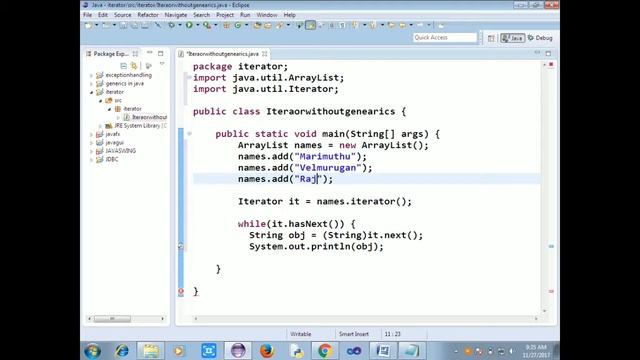Open dropdown next to New icon
This screenshot has width=640, height=360.
(97, 25)
